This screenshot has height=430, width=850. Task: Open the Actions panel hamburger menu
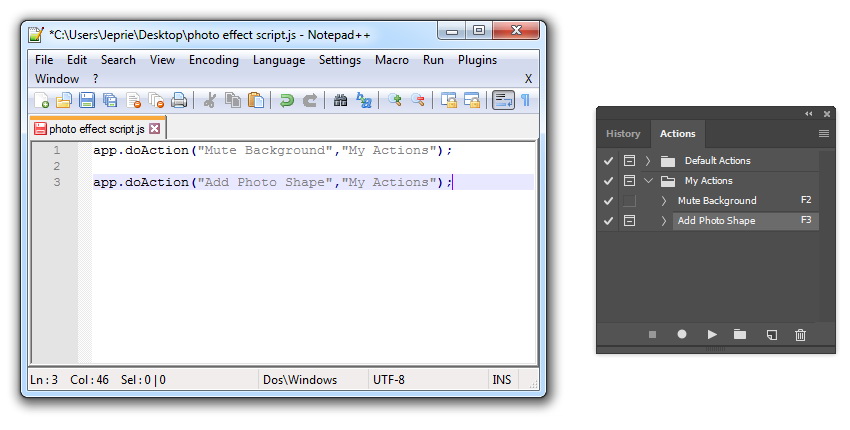pyautogui.click(x=823, y=133)
